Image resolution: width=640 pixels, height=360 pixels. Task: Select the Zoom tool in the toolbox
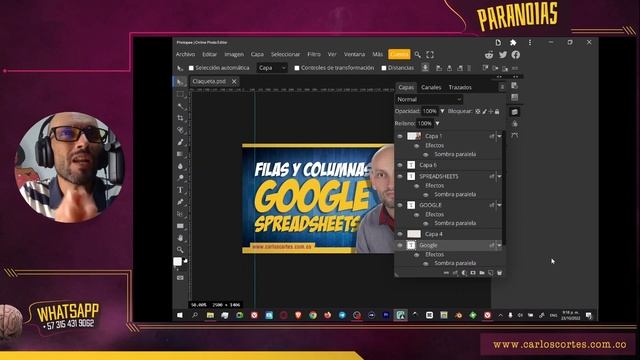coord(180,249)
